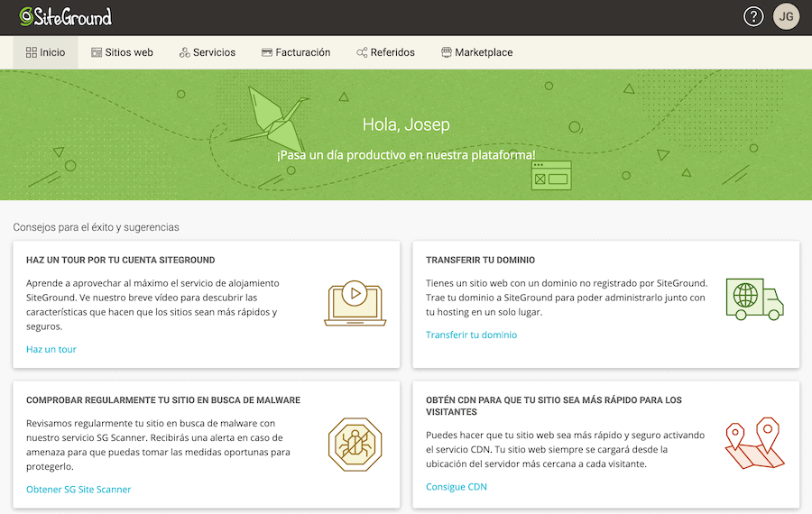This screenshot has width=812, height=514.
Task: Open the Marketplace tab
Action: (x=477, y=52)
